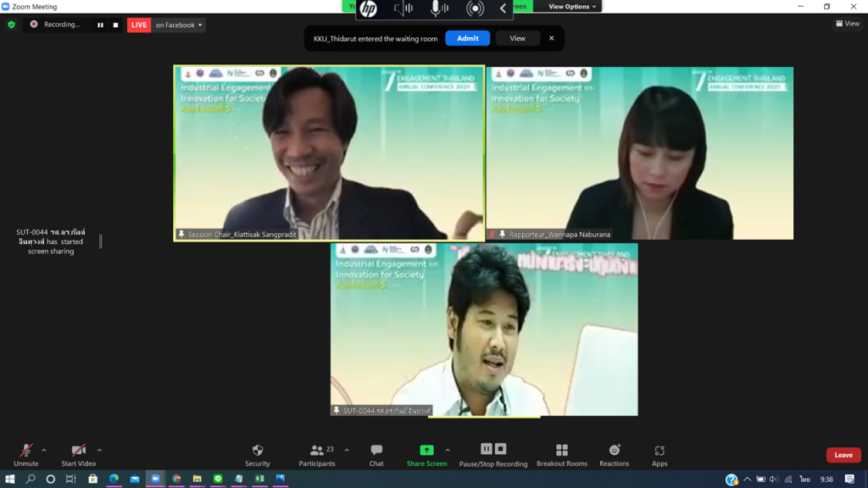Pause the recording from the bottom toolbar
This screenshot has width=868, height=488.
pyautogui.click(x=486, y=449)
